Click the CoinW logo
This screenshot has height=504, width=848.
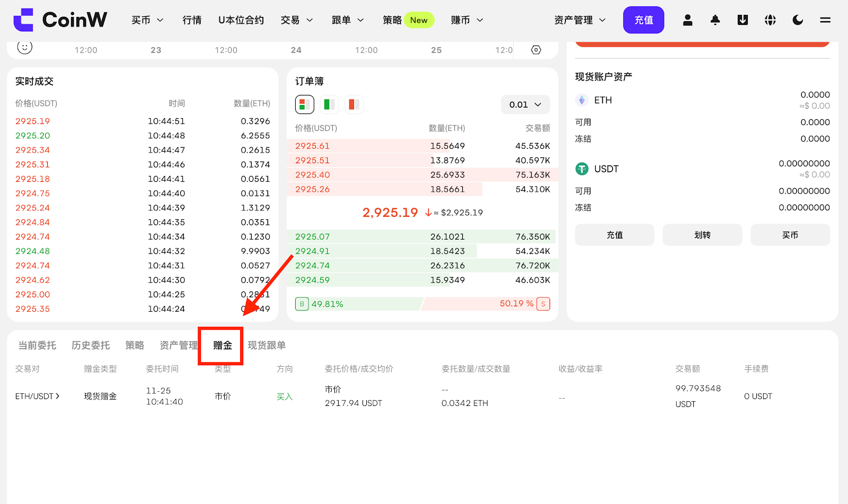coord(60,20)
